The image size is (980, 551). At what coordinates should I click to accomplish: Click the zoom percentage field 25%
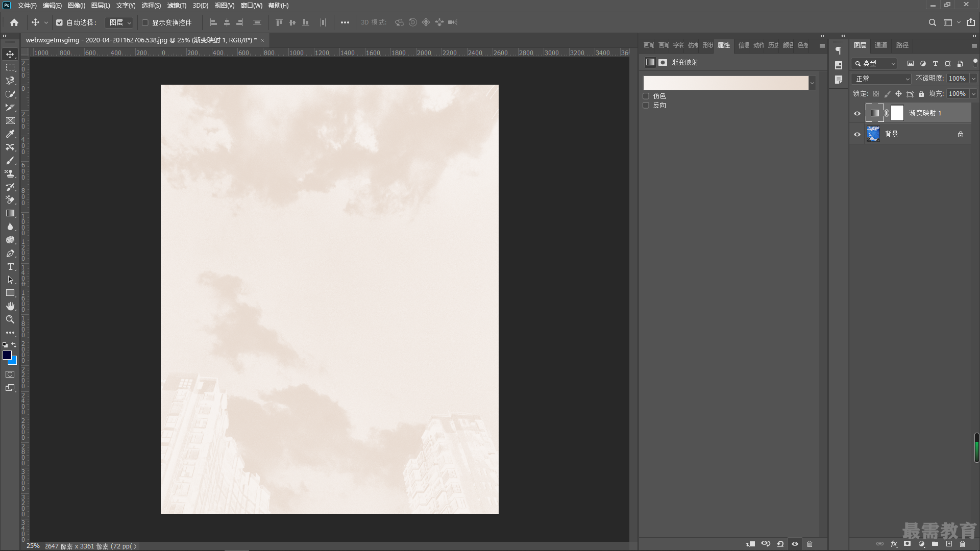coord(33,546)
